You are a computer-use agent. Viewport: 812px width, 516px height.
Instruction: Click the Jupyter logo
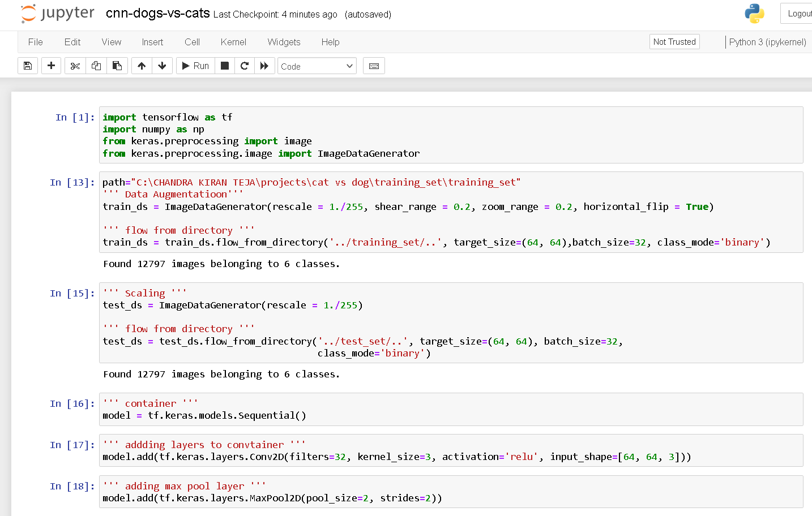pyautogui.click(x=57, y=14)
